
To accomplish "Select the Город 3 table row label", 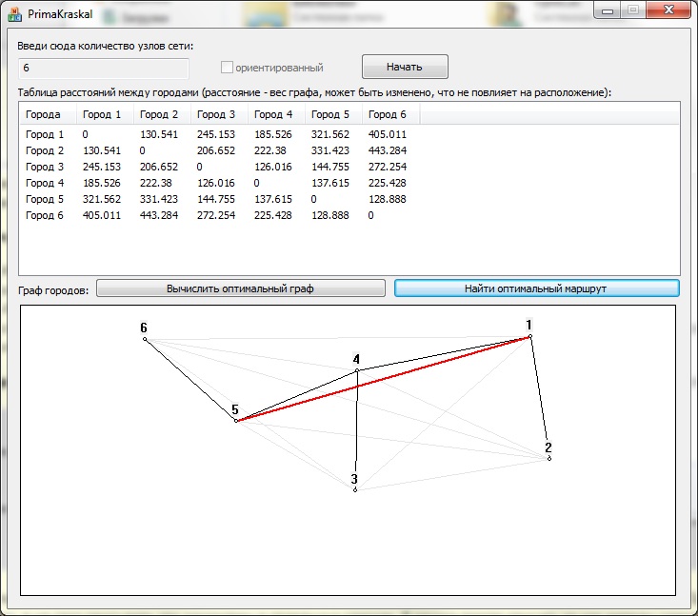I will point(45,167).
